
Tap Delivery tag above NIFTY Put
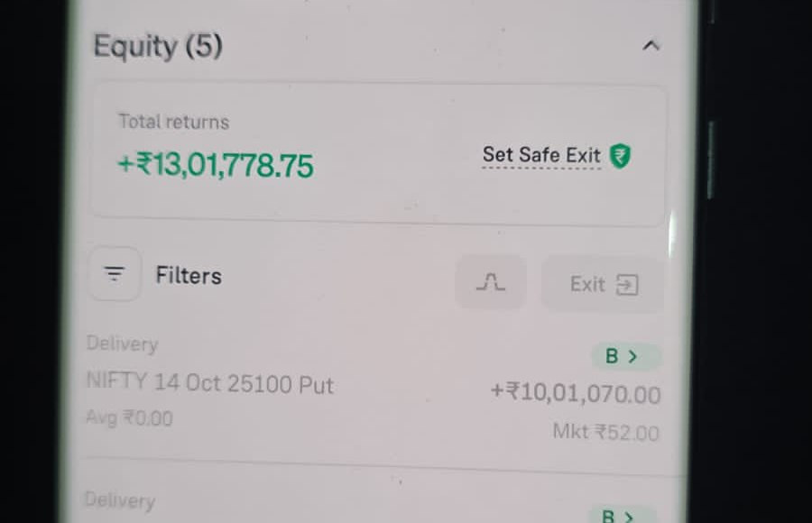[x=122, y=344]
